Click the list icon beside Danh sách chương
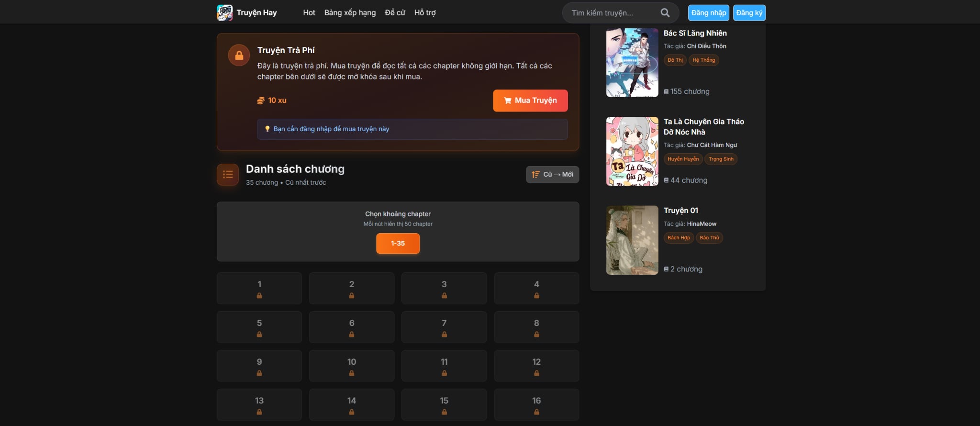This screenshot has height=426, width=980. point(228,175)
